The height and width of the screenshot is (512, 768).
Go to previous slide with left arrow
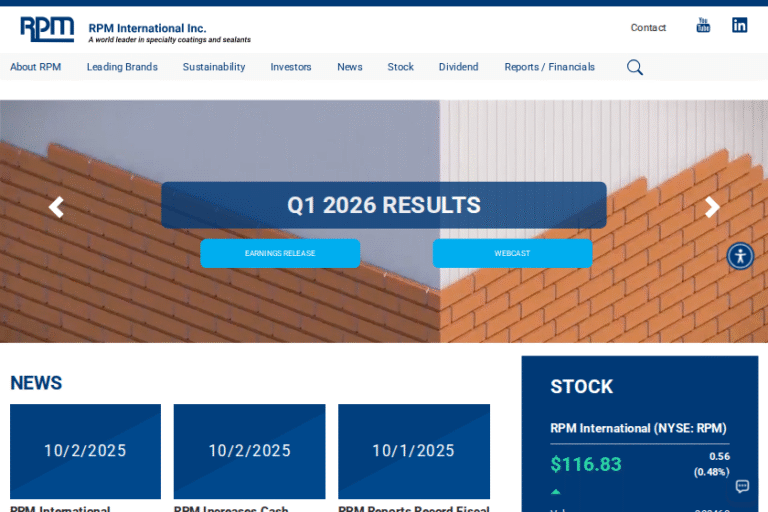(56, 207)
